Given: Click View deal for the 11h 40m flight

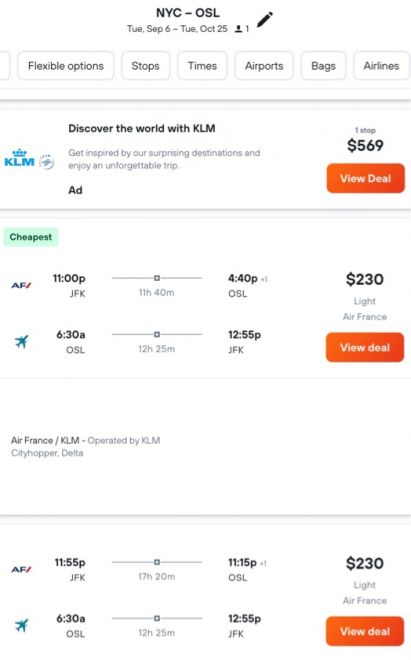Looking at the screenshot, I should (x=365, y=348).
